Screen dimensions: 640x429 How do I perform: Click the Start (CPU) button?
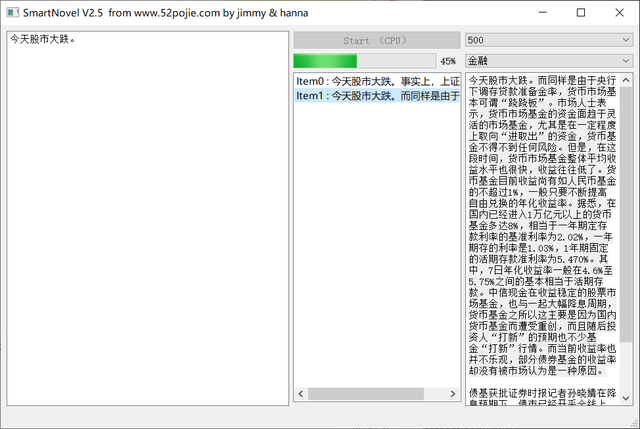pos(377,40)
